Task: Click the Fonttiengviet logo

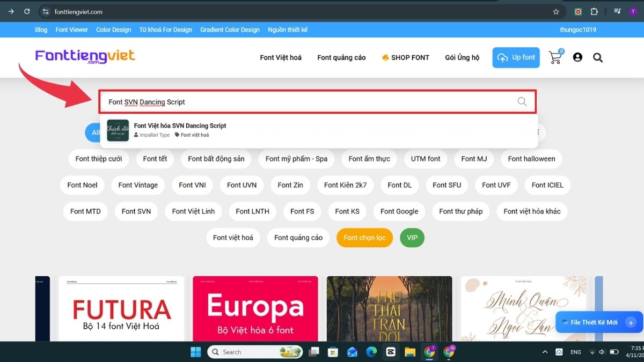Action: [85, 56]
